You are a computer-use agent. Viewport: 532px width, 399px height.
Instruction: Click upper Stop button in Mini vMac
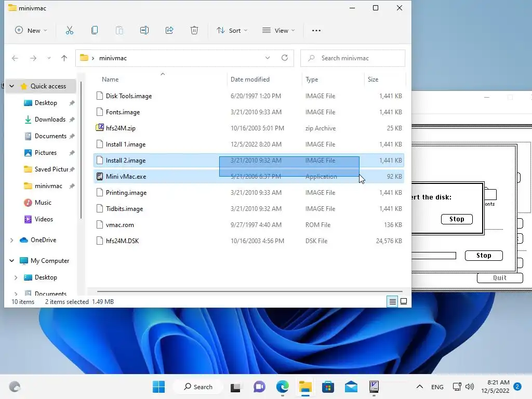coord(457,219)
